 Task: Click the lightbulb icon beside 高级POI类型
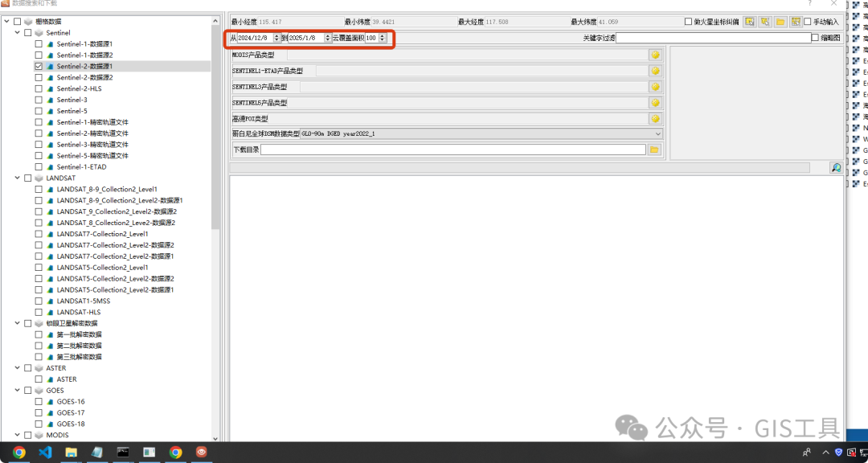(x=656, y=119)
